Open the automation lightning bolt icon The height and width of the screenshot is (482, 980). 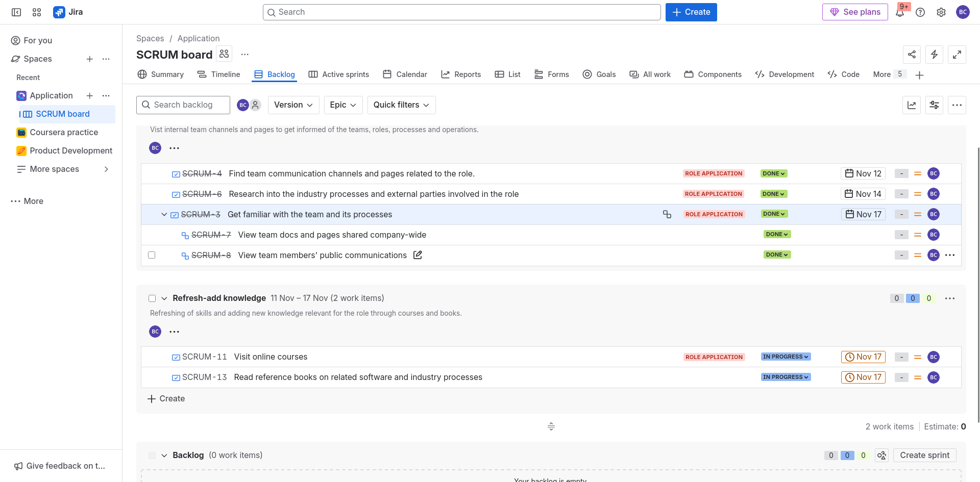pyautogui.click(x=934, y=55)
